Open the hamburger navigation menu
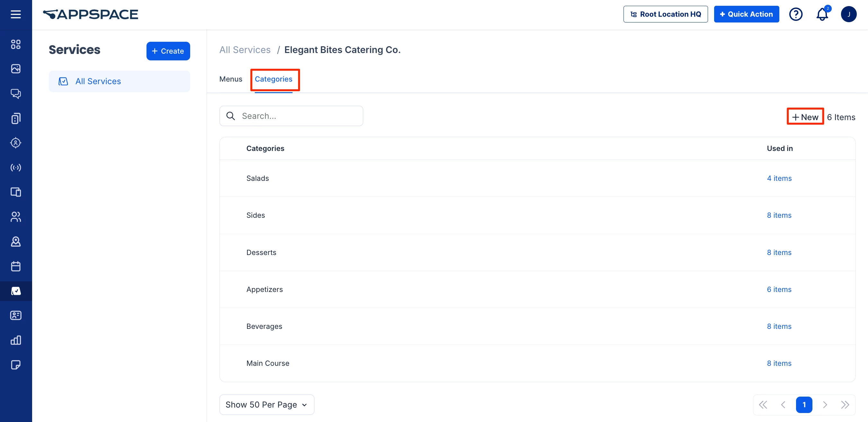Viewport: 868px width, 422px height. tap(15, 14)
